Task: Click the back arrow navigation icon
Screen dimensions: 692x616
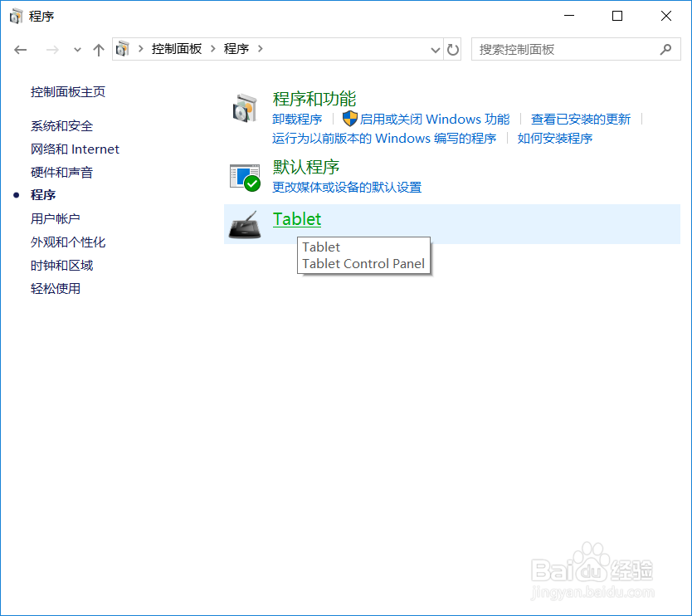Action: [21, 50]
